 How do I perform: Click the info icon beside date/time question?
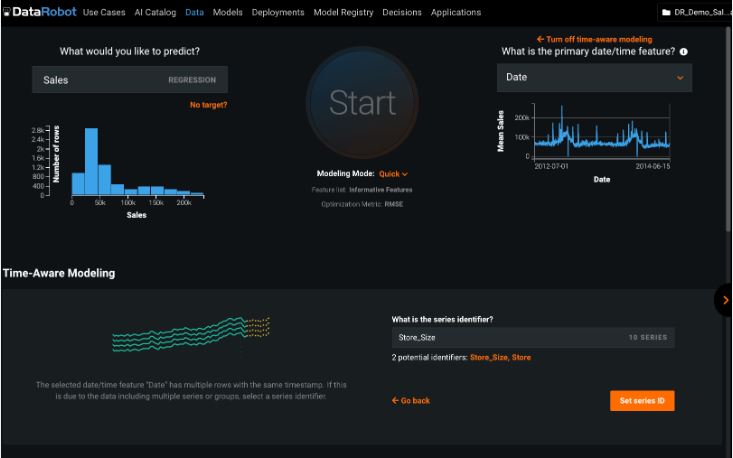(x=683, y=52)
